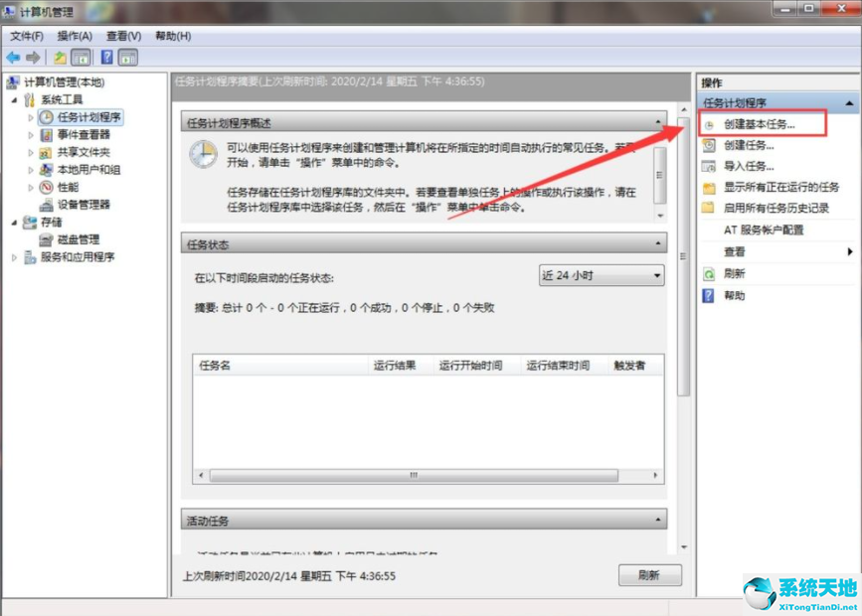
Task: Click the 刷新 button at bottom
Action: tap(648, 575)
